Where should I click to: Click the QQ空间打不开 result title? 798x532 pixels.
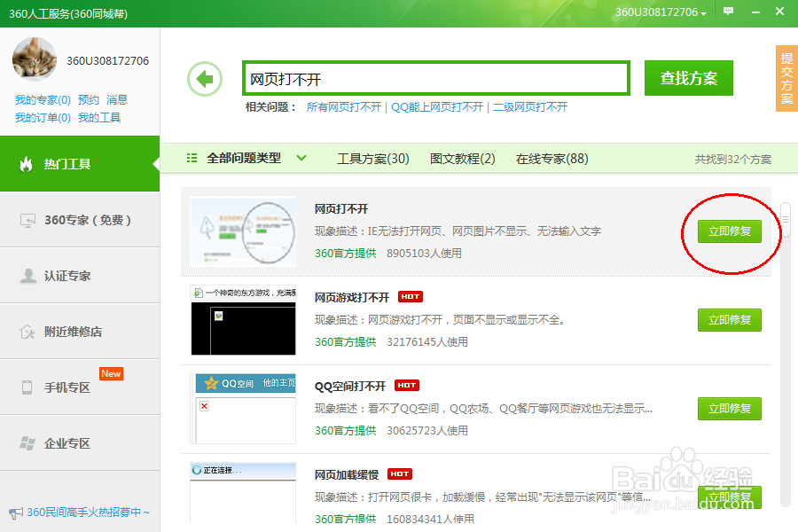(x=350, y=386)
